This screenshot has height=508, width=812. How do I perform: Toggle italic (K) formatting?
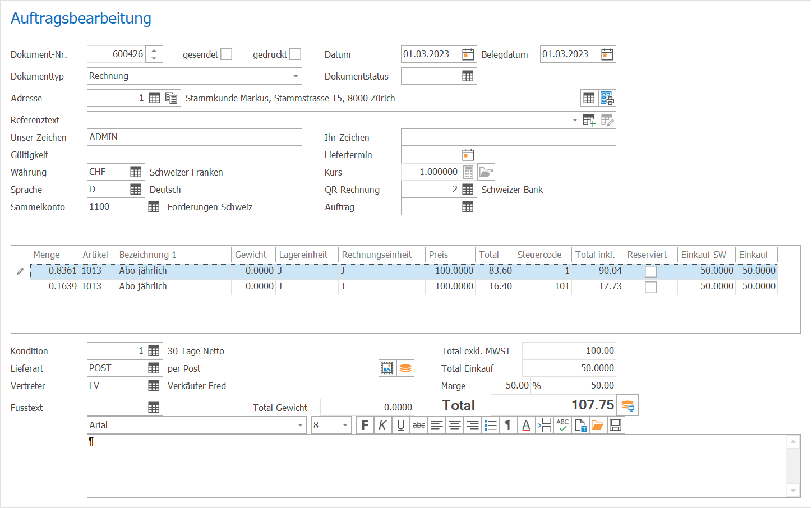coord(383,425)
